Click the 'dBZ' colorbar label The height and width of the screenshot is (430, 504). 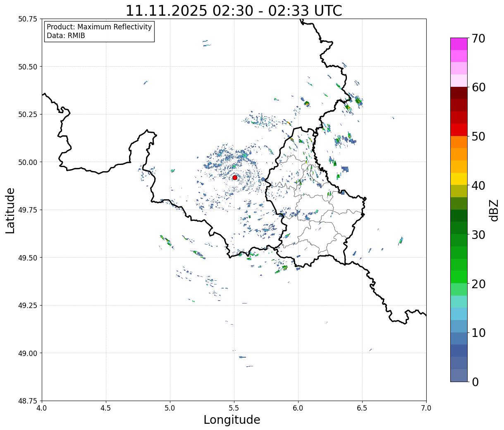tap(494, 210)
